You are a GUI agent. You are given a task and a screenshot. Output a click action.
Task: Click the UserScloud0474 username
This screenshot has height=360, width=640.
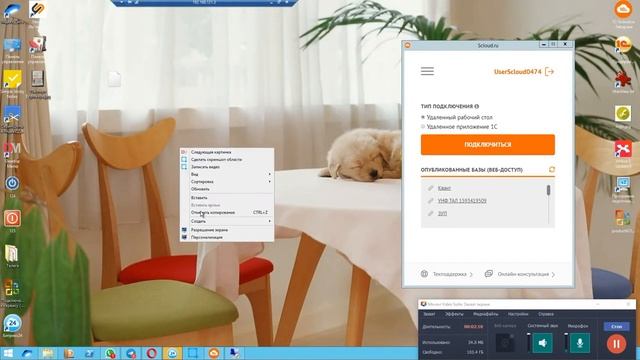pos(518,72)
